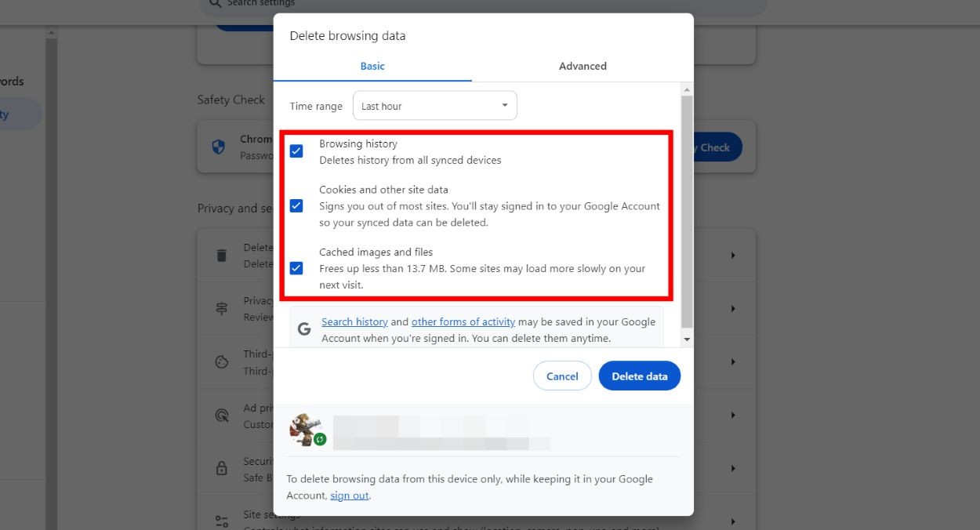This screenshot has height=530, width=980.
Task: Expand the Privacy guide row arrow
Action: pyautogui.click(x=734, y=309)
